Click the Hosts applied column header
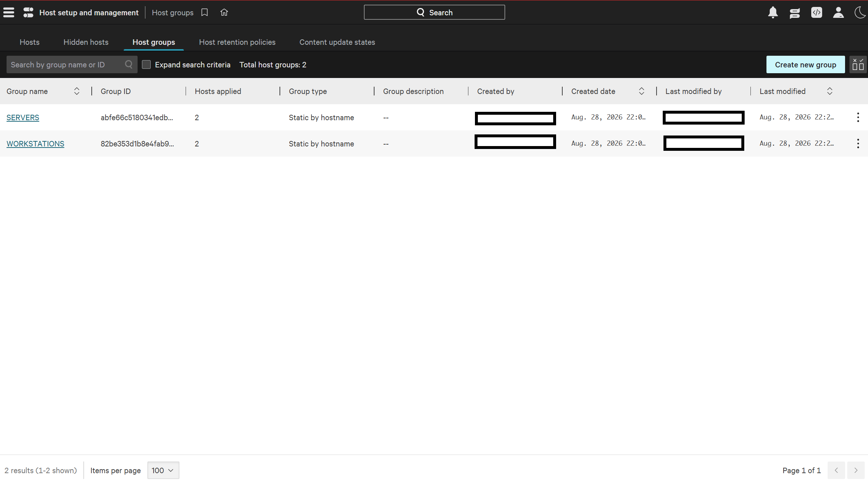Screen dimensions: 868x483 tap(218, 91)
